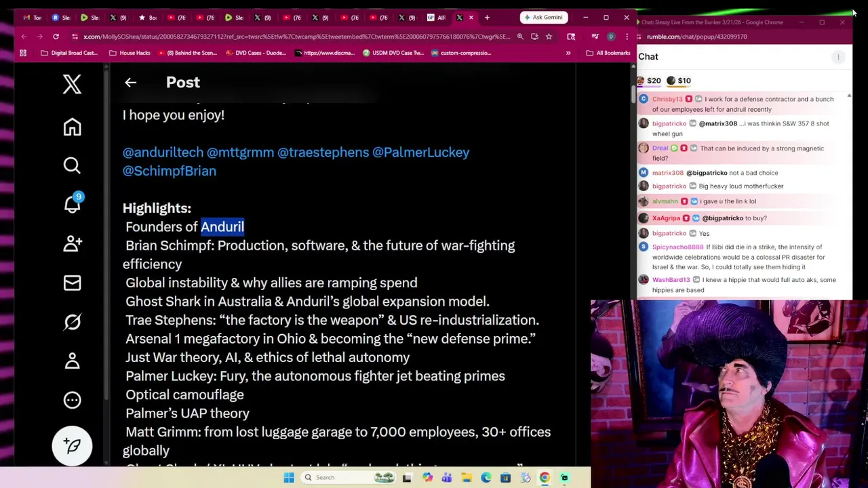Click the Ask Gemini button
The image size is (868, 488).
click(543, 18)
